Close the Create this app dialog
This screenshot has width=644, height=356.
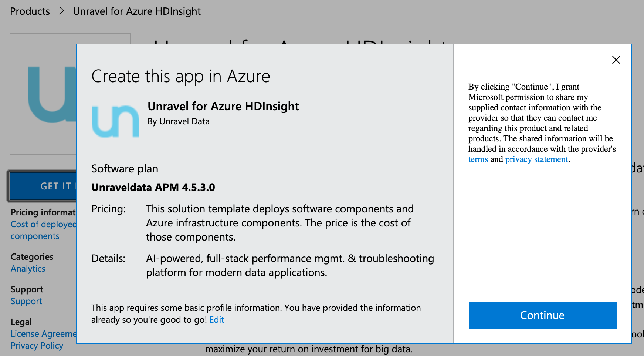point(616,60)
